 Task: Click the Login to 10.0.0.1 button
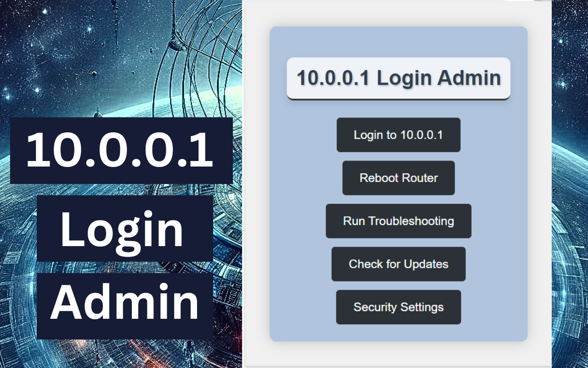click(398, 135)
